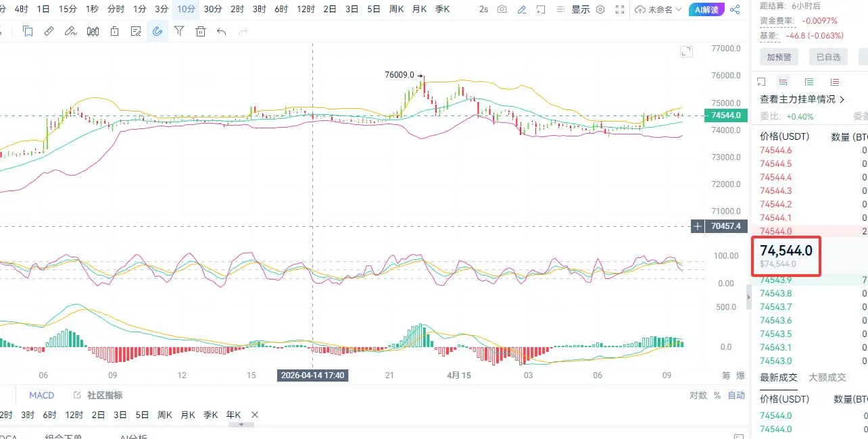This screenshot has width=868, height=439.
Task: Toggle the 筹 chip distribution
Action: (726, 376)
